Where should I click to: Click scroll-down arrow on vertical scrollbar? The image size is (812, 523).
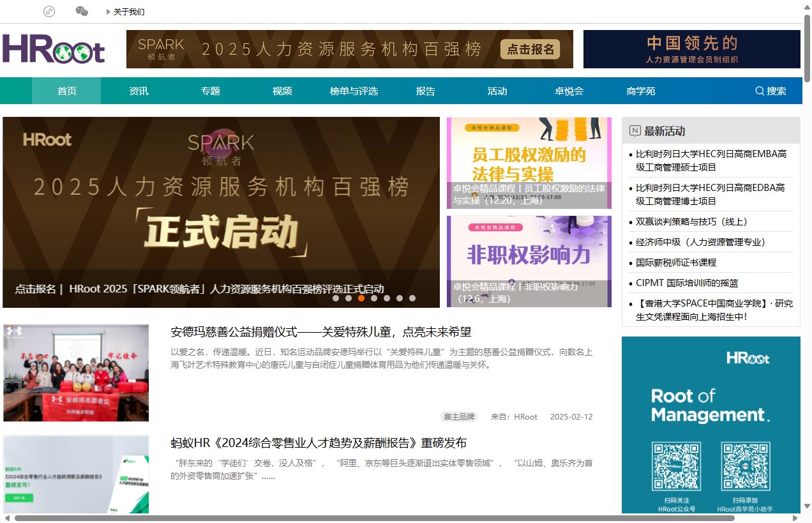(807, 506)
